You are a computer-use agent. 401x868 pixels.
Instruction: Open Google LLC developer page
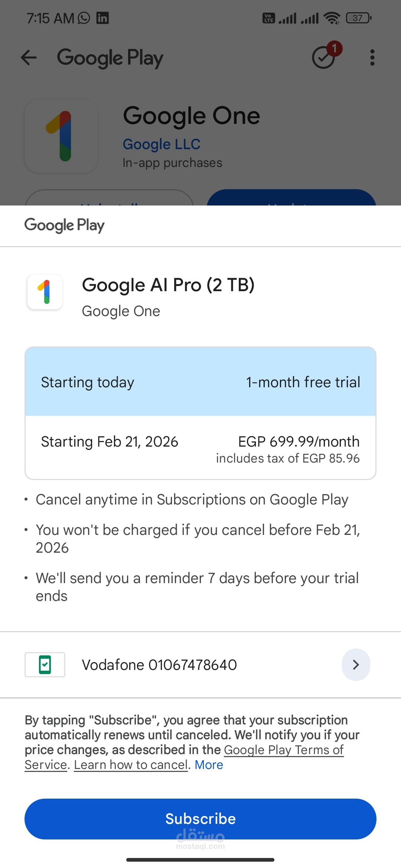point(162,144)
